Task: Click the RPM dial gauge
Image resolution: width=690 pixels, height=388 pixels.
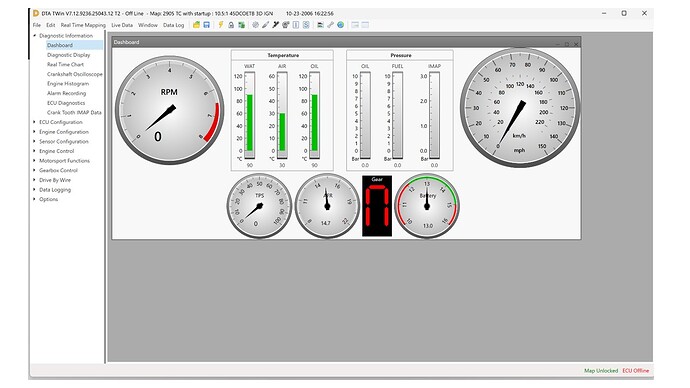Action: click(x=169, y=110)
